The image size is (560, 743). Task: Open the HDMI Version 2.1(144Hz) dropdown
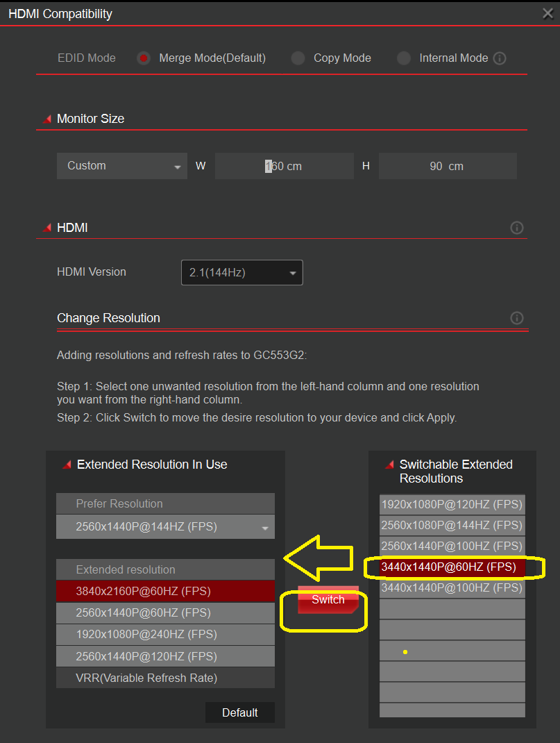click(x=241, y=273)
